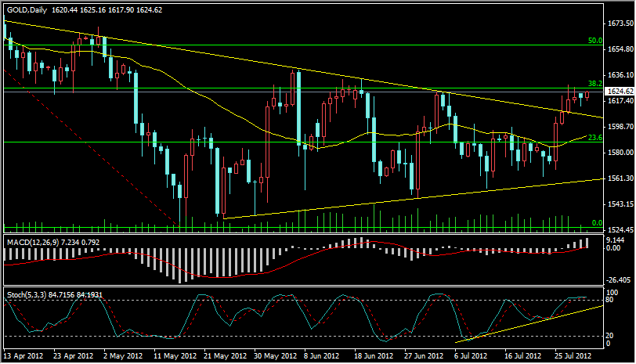Click the 1673.50 price axis label

tap(620, 23)
